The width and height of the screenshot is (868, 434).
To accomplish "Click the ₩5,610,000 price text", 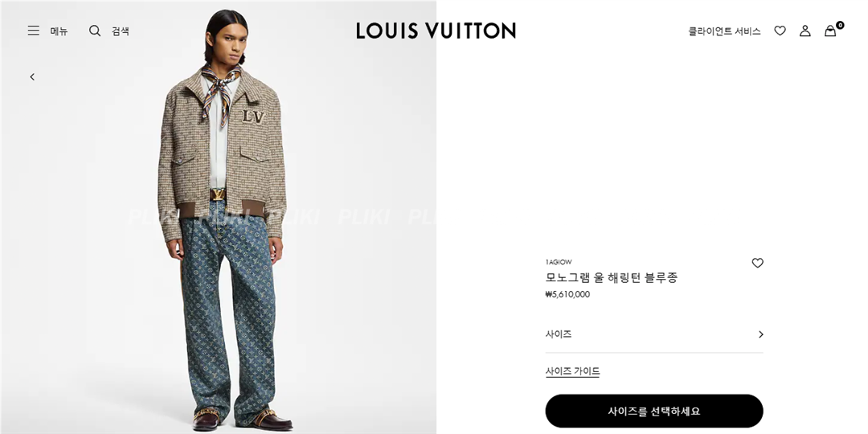I will [x=567, y=294].
